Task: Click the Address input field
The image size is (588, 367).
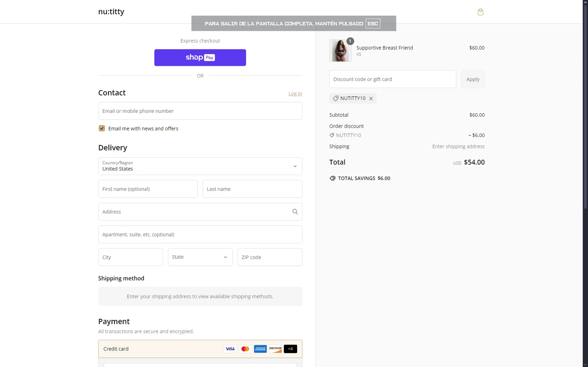Action: [x=200, y=212]
